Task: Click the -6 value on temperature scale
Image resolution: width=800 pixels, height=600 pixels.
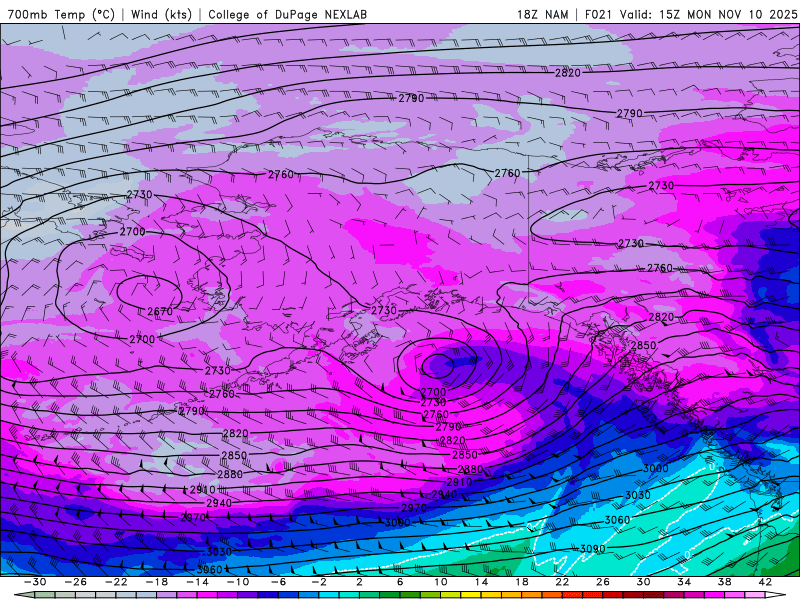Action: [279, 582]
